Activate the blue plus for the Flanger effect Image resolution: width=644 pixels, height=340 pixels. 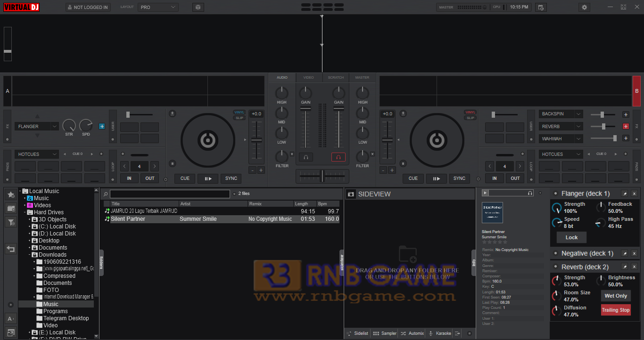point(101,126)
